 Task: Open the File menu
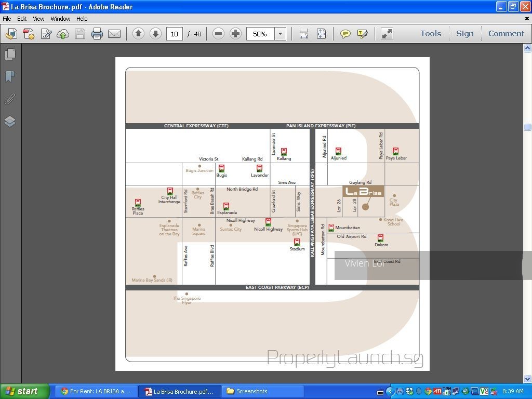point(7,19)
